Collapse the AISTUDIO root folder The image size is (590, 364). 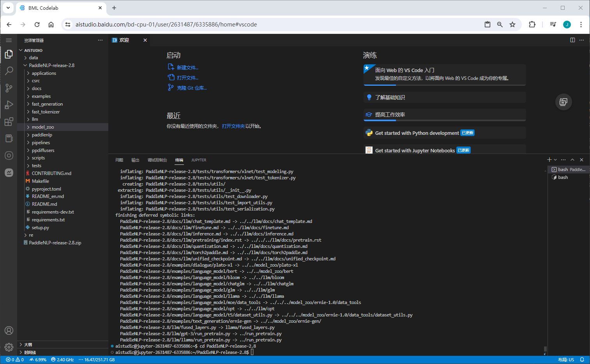(63, 50)
